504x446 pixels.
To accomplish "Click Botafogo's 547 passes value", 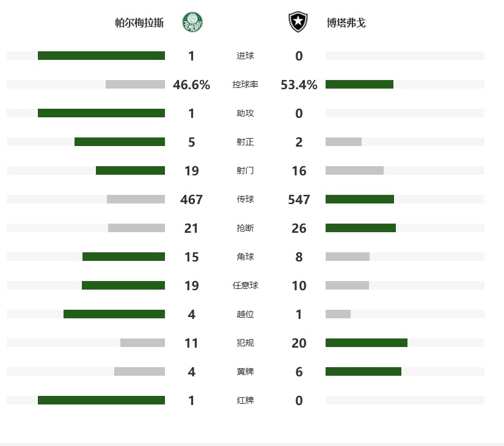I will click(x=299, y=199).
